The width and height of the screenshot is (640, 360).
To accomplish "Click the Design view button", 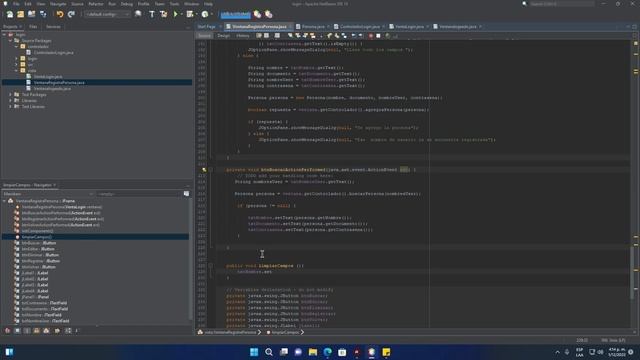I will click(x=223, y=36).
